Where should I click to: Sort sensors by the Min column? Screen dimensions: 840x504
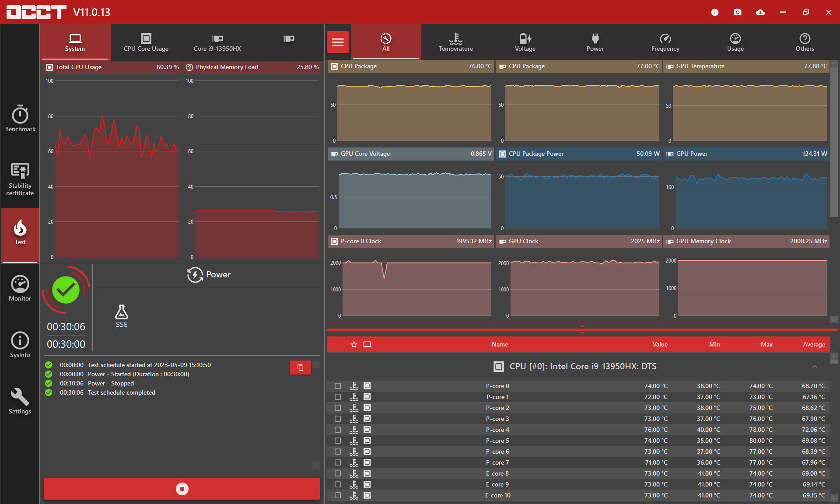[714, 344]
